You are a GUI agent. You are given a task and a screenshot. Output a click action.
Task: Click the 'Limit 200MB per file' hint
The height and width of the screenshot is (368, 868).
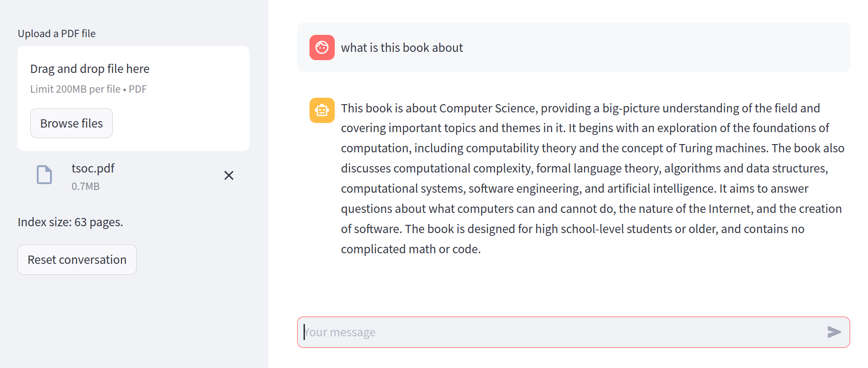tap(75, 89)
